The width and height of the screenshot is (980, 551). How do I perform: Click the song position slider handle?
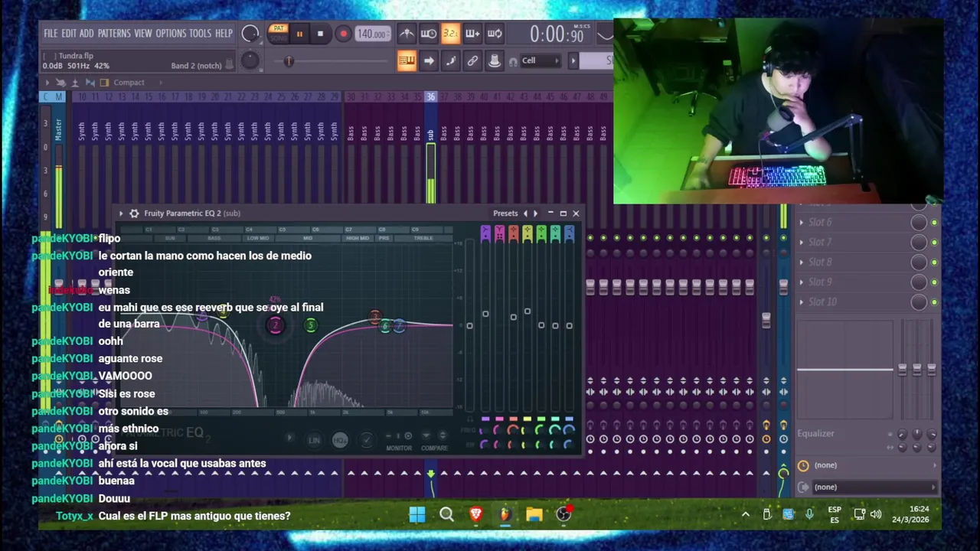289,61
